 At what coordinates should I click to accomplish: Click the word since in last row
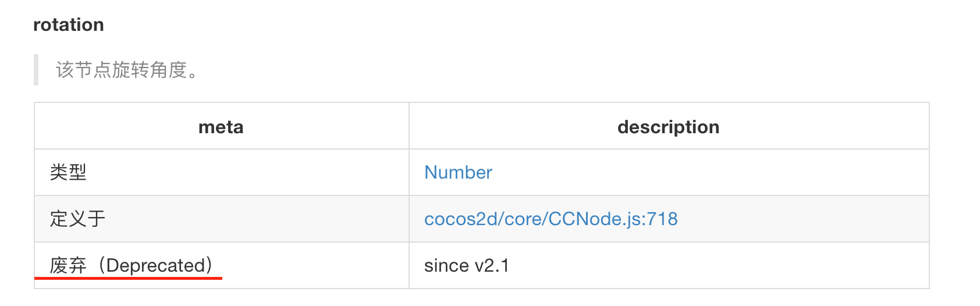tap(446, 265)
